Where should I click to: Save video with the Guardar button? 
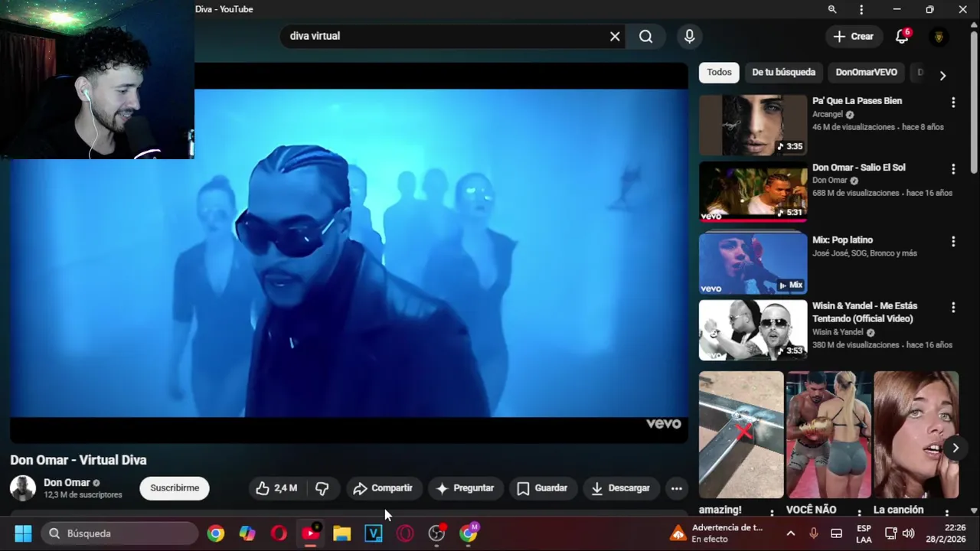pos(542,488)
